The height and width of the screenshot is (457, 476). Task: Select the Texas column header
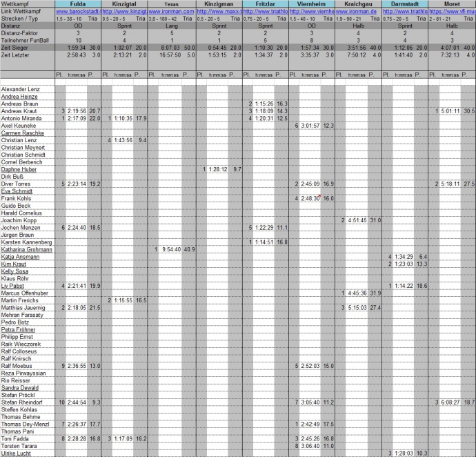[172, 4]
